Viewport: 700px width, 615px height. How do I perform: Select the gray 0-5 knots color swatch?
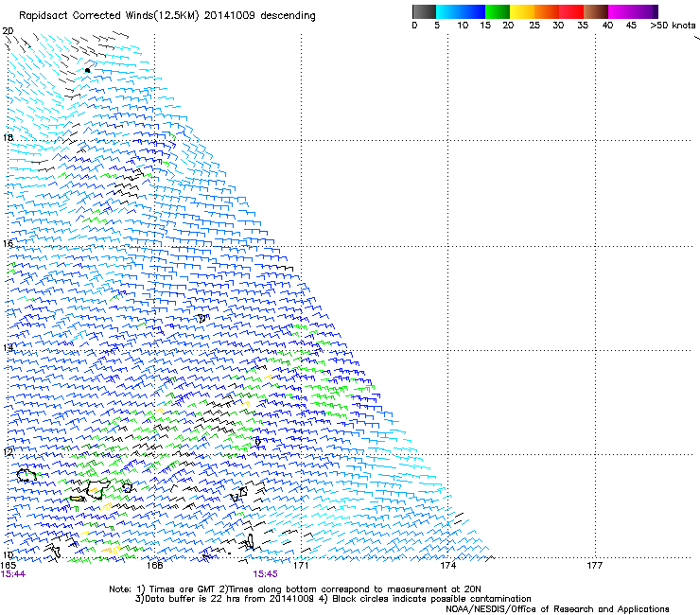coord(424,11)
